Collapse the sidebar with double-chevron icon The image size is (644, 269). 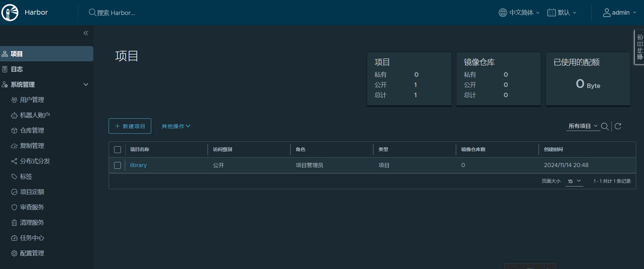click(86, 33)
